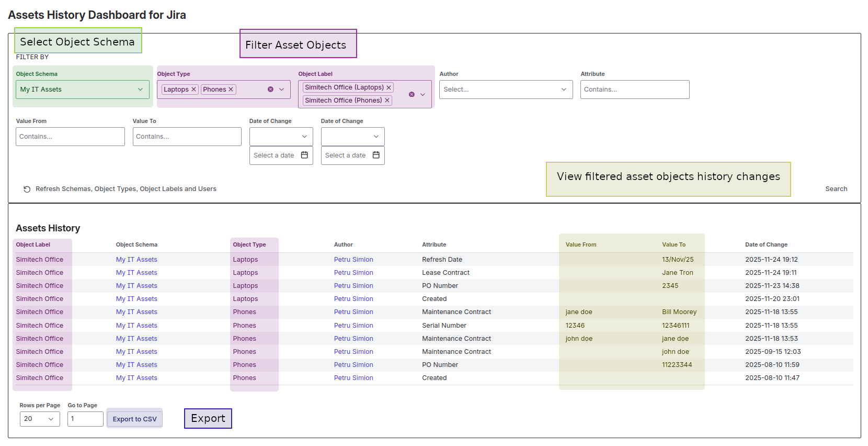Export results with Export to CSV
This screenshot has width=868, height=446.
pyautogui.click(x=134, y=419)
